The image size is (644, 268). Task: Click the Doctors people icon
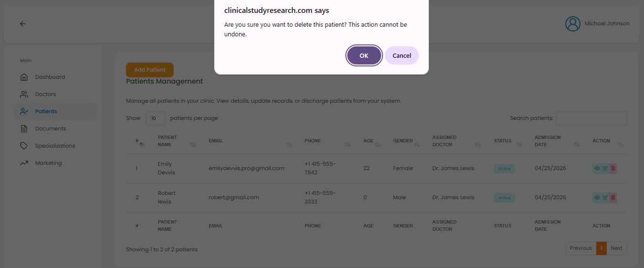pyautogui.click(x=24, y=94)
